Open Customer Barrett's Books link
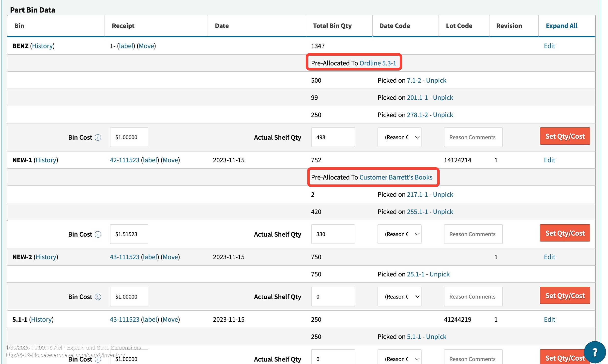This screenshot has width=608, height=364. (396, 177)
